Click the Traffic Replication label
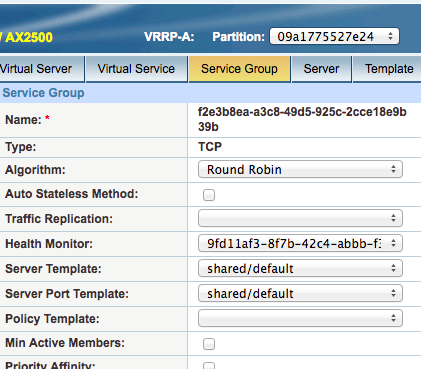This screenshot has height=369, width=421. tap(59, 219)
